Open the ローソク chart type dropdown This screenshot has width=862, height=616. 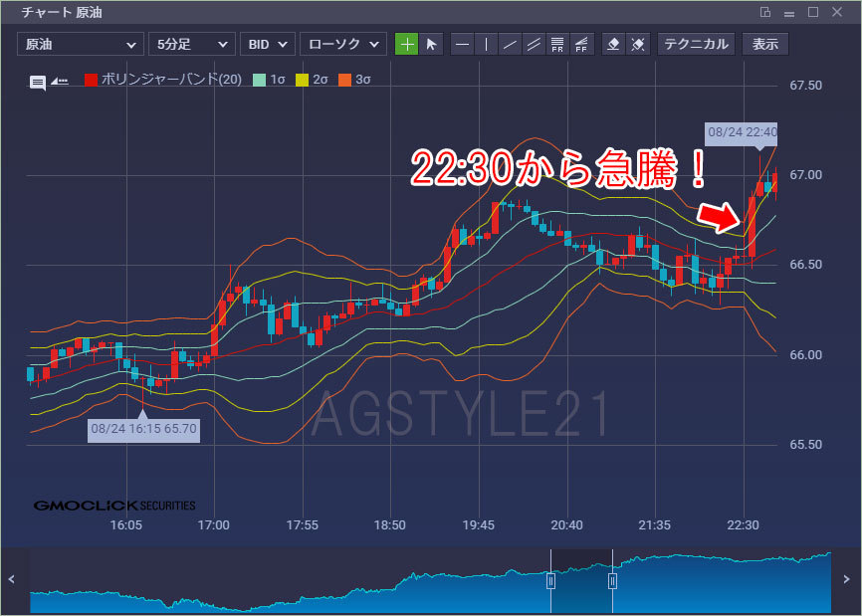pos(343,44)
